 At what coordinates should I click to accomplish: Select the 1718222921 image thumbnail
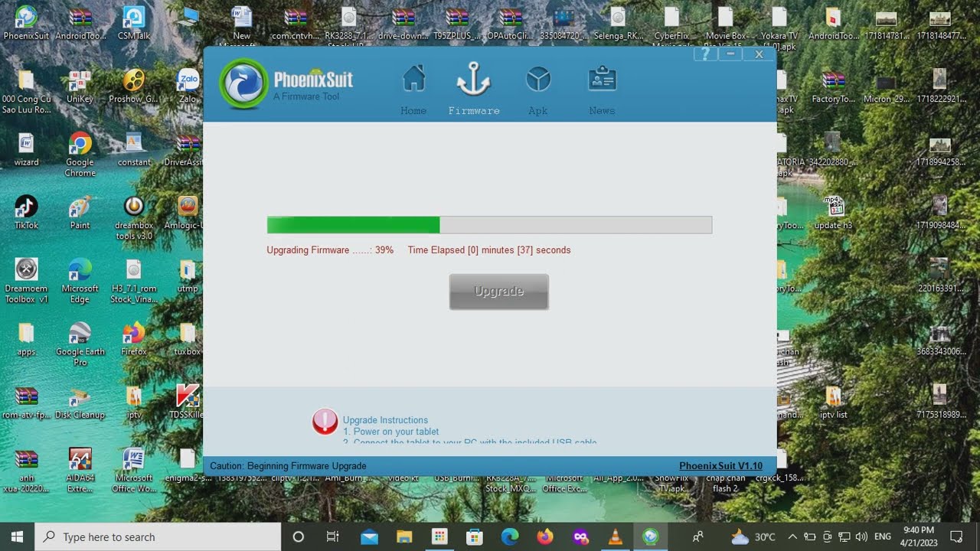point(940,86)
